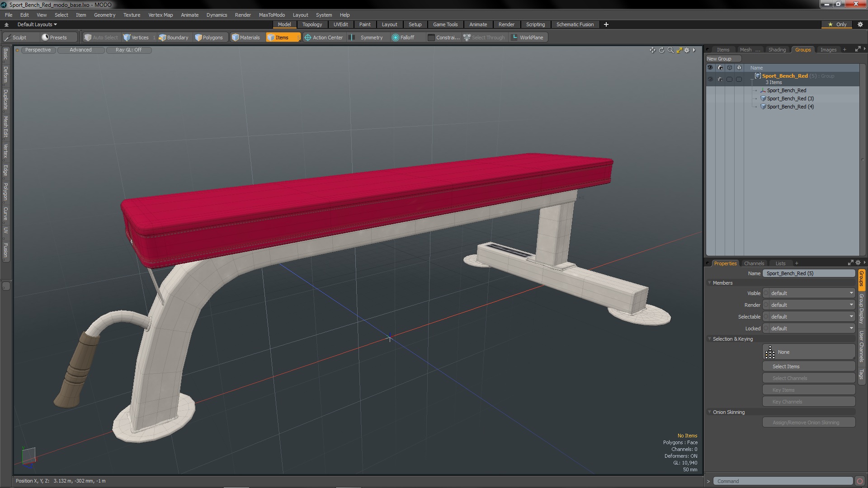Open the Geometry menu
This screenshot has width=868, height=488.
pyautogui.click(x=104, y=15)
